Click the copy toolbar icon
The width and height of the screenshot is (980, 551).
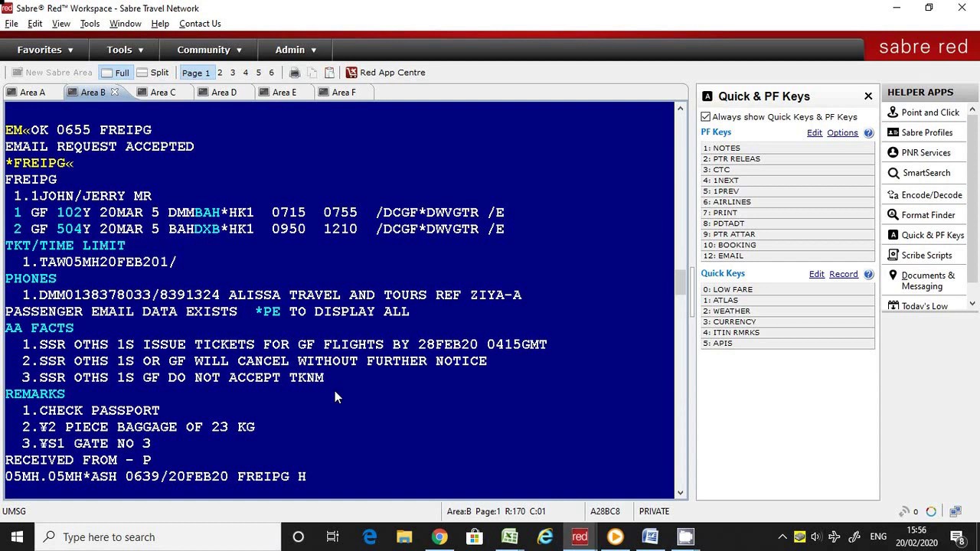[x=312, y=73]
